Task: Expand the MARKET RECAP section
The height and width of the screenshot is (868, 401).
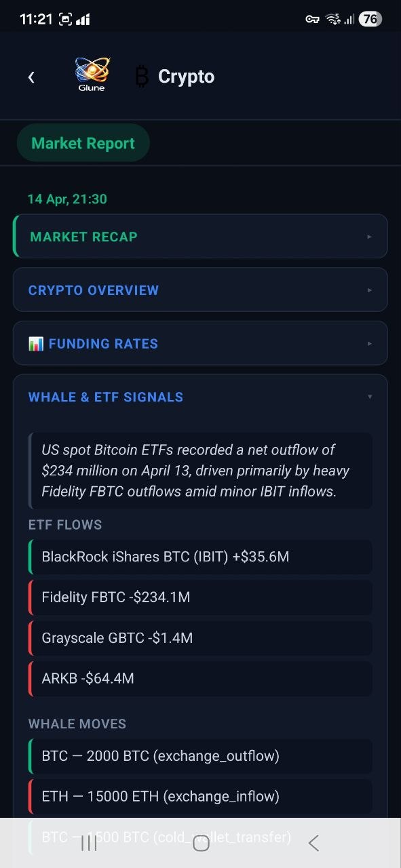Action: (x=200, y=236)
